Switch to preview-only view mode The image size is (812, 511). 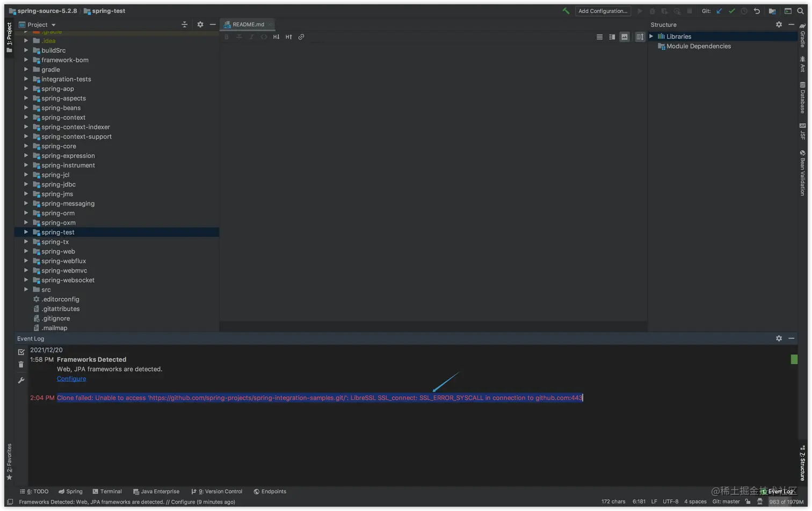pyautogui.click(x=624, y=37)
